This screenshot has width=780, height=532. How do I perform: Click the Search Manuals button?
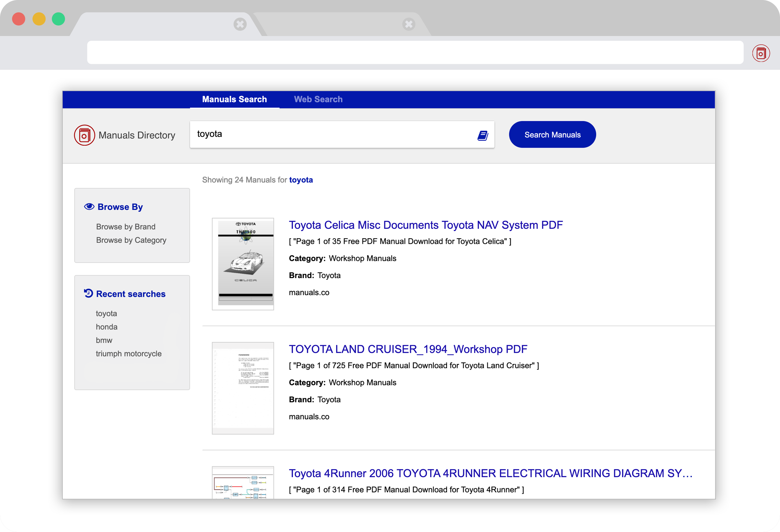552,135
